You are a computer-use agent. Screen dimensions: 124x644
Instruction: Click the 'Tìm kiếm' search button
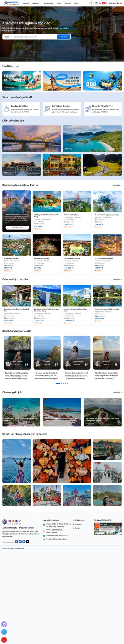[64, 37]
